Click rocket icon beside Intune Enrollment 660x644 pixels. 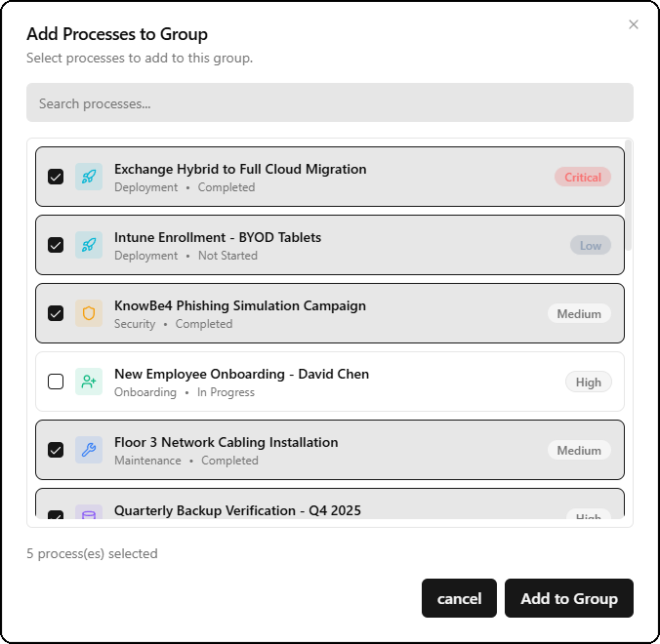pyautogui.click(x=89, y=245)
